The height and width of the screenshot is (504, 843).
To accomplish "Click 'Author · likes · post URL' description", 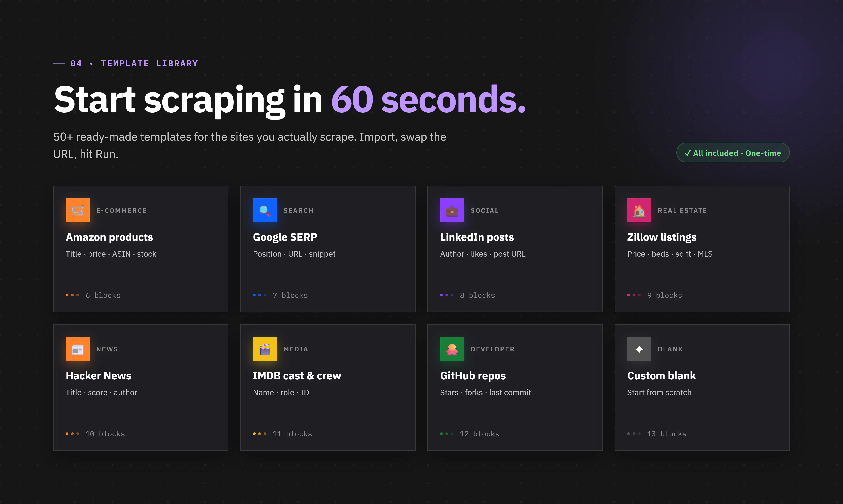I will (x=483, y=254).
